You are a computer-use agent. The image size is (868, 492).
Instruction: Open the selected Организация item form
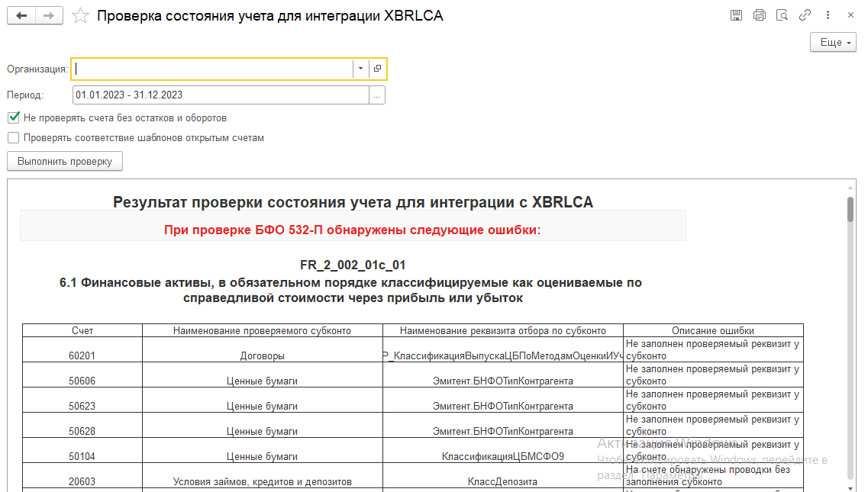378,69
